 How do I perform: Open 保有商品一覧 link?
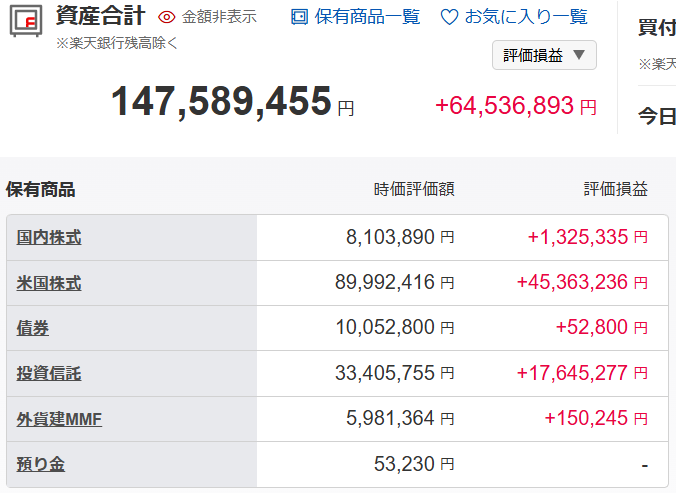367,17
